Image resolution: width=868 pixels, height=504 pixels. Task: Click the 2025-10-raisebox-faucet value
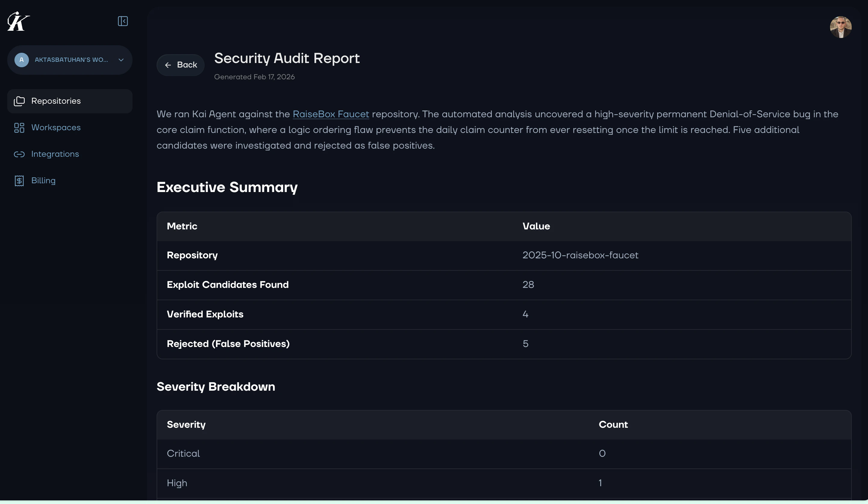580,255
